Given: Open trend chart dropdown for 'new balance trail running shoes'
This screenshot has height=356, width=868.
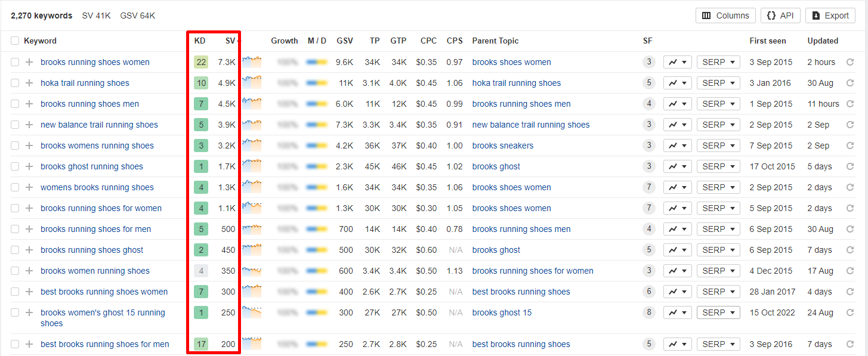Looking at the screenshot, I should tap(678, 125).
